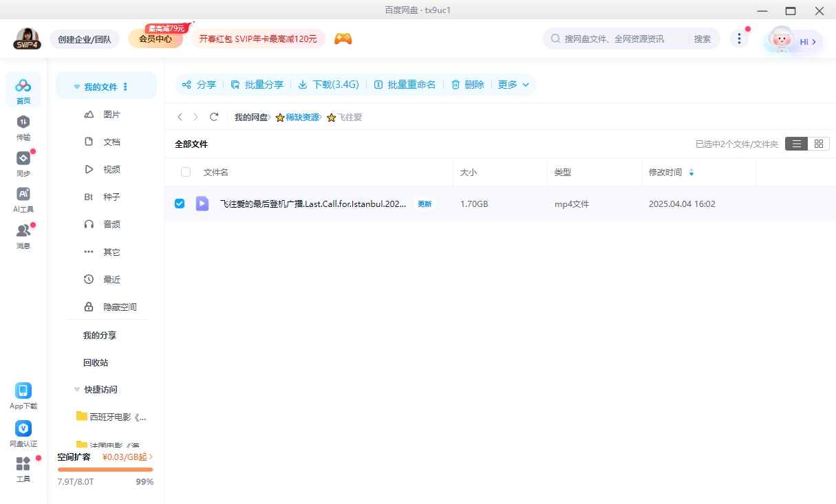Refresh the file list
This screenshot has height=504, width=836.
pos(214,117)
